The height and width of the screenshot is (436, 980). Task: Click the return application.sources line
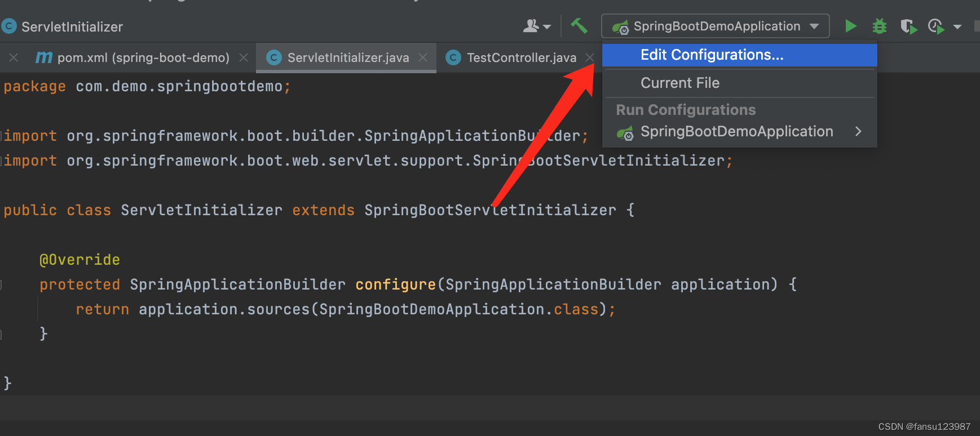point(345,309)
